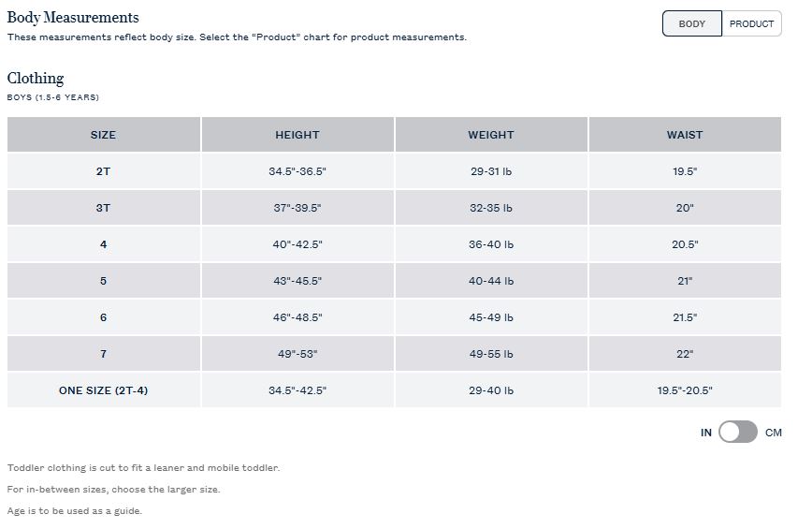The image size is (812, 529).
Task: Click the Body Measurements heading
Action: [73, 18]
